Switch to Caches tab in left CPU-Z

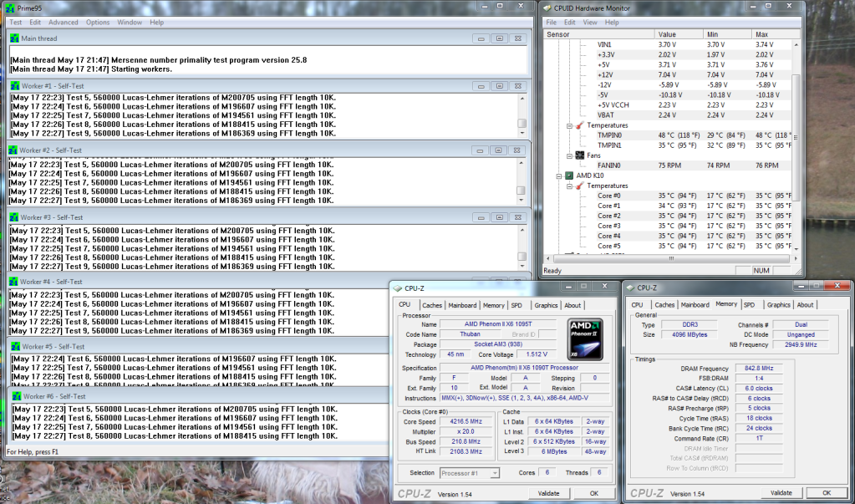(432, 305)
